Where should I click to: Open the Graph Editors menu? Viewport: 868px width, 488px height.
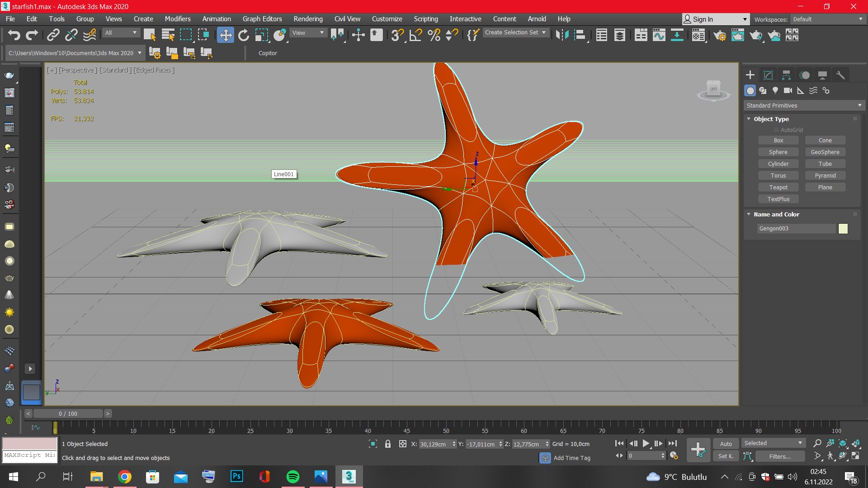tap(262, 19)
